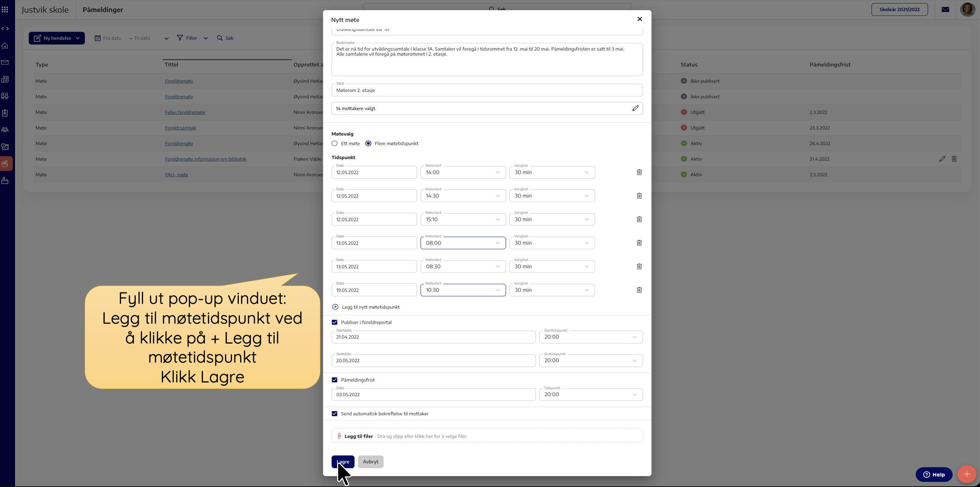Click the paperclip attach files icon
This screenshot has height=487, width=980.
pyautogui.click(x=339, y=436)
